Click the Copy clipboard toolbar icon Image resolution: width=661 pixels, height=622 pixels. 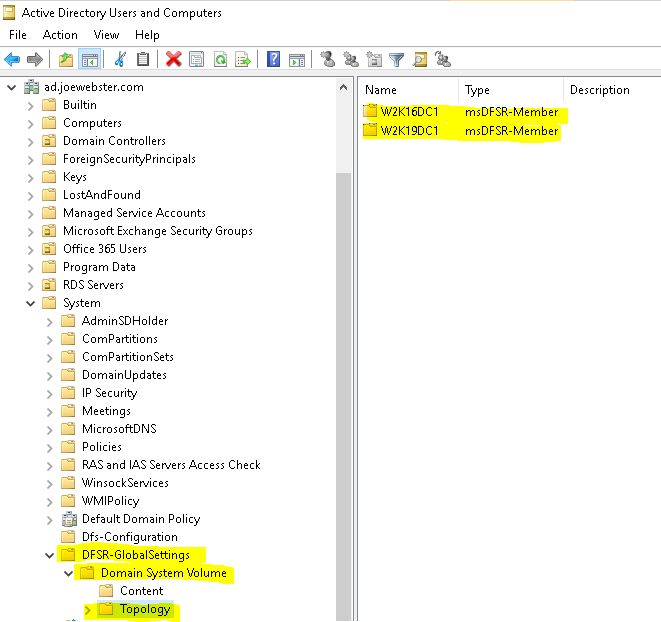(x=143, y=59)
